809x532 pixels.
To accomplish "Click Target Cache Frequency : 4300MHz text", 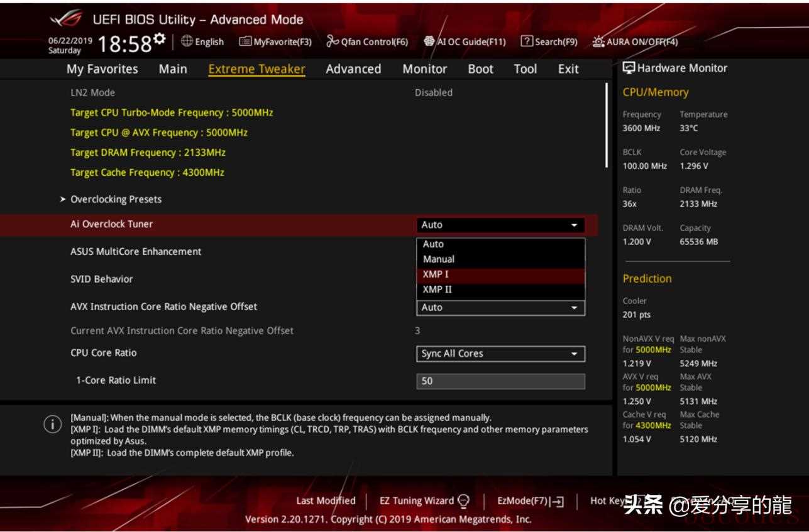I will pos(147,173).
